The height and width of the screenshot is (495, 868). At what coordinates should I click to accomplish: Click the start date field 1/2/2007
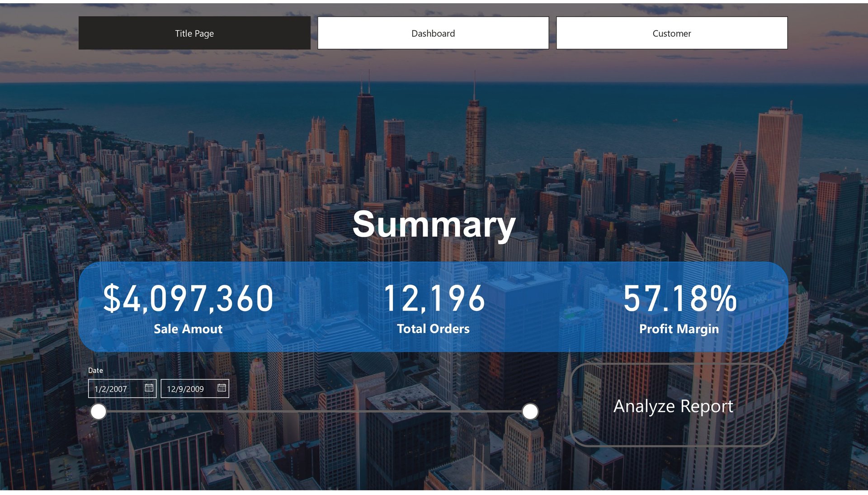[111, 389]
